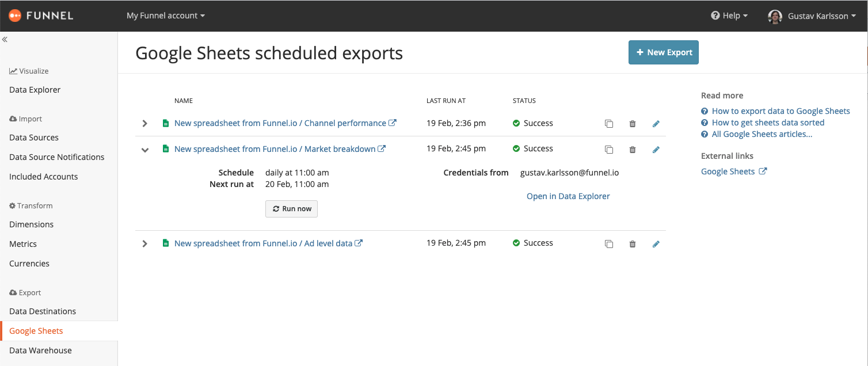Click the green Success check for Channel performance
Image resolution: width=868 pixels, height=366 pixels.
pos(516,123)
